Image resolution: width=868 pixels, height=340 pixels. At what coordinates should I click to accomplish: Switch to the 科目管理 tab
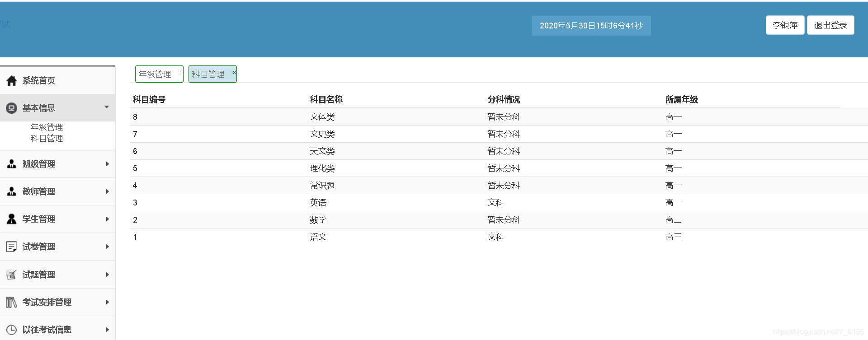(212, 74)
